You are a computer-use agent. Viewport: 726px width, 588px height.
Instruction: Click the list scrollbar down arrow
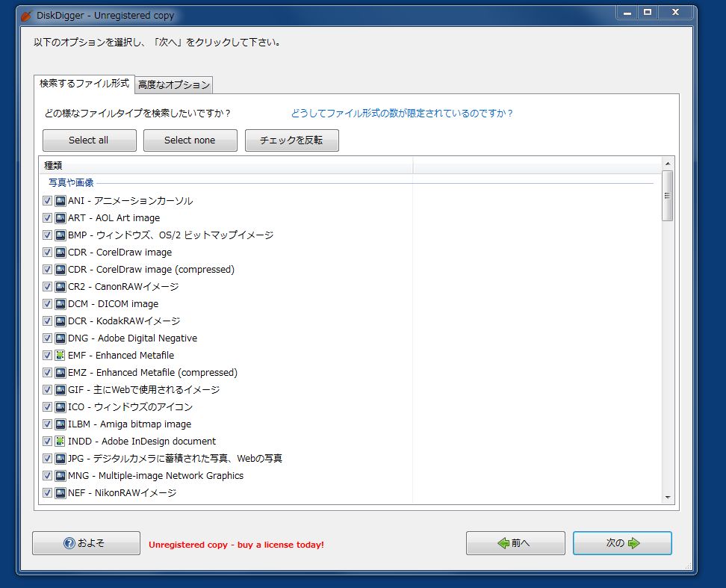click(668, 498)
